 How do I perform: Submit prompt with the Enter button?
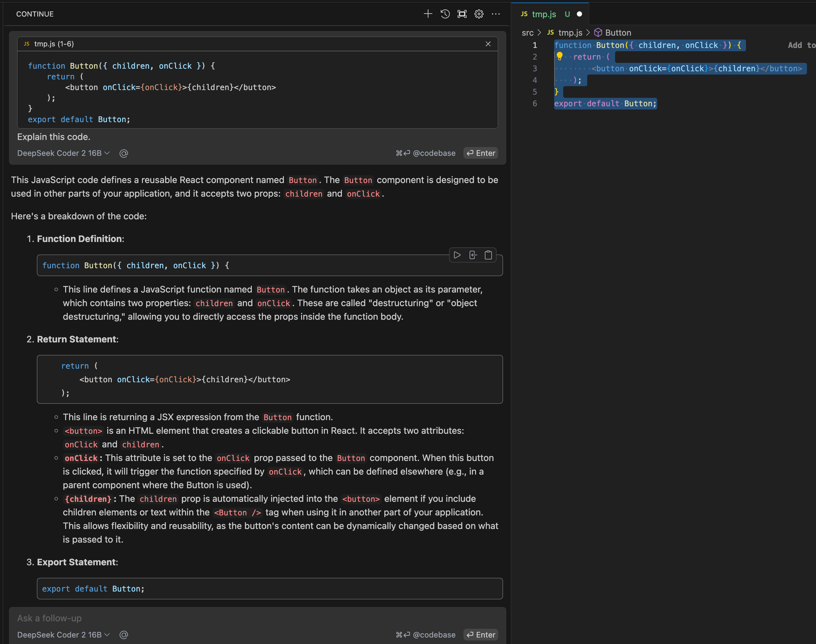(x=480, y=153)
